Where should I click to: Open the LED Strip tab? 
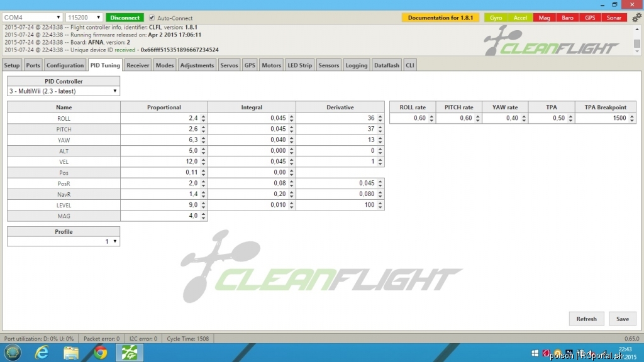(300, 65)
